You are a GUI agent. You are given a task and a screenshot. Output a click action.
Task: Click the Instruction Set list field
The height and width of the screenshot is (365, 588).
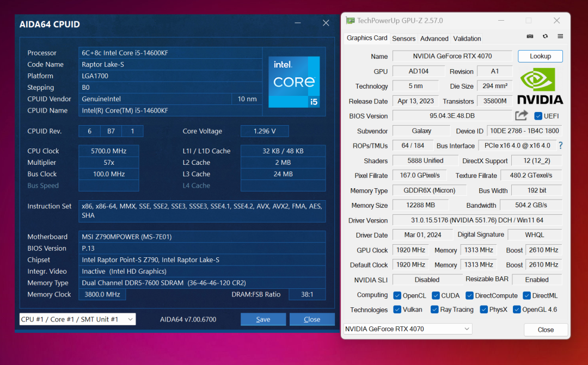tap(202, 211)
